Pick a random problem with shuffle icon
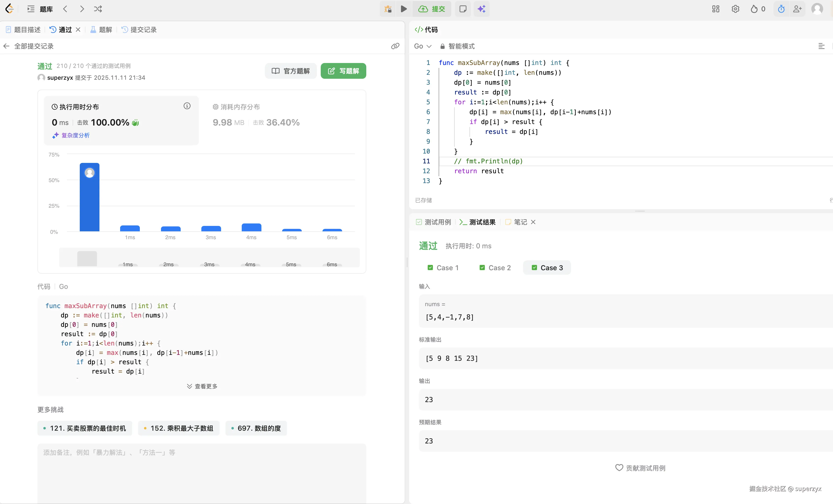Image resolution: width=833 pixels, height=504 pixels. point(98,9)
